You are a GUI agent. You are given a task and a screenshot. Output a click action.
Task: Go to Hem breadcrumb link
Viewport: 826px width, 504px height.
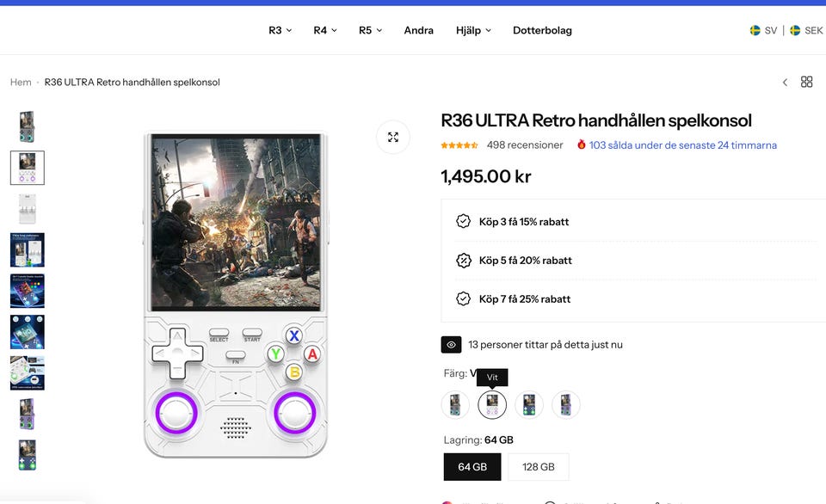point(21,83)
